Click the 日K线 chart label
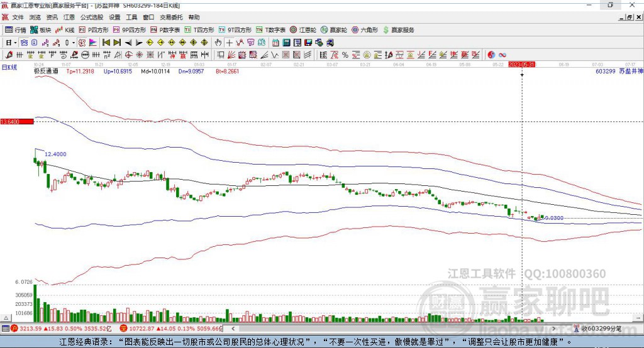 click(9, 67)
